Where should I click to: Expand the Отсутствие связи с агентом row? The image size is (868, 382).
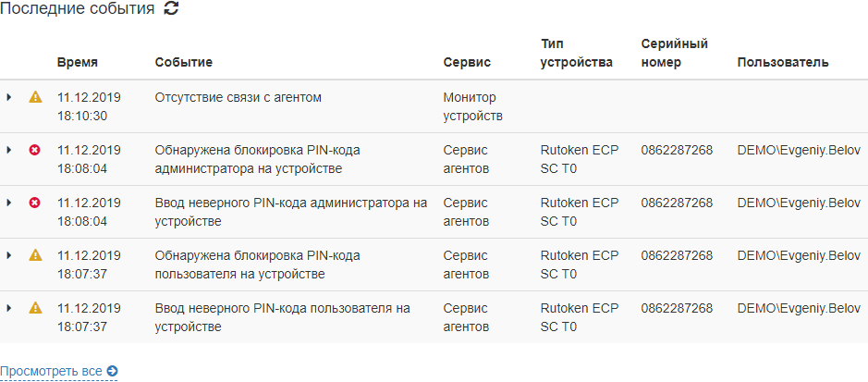point(9,97)
